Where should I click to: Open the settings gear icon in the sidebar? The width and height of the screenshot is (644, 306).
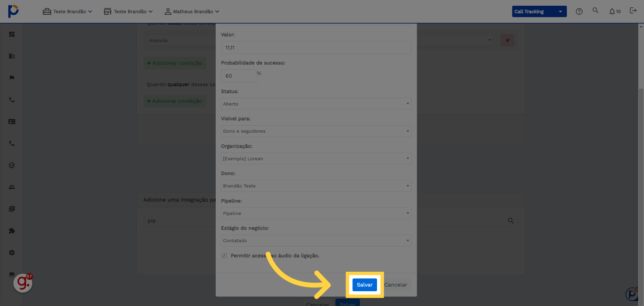(x=12, y=253)
